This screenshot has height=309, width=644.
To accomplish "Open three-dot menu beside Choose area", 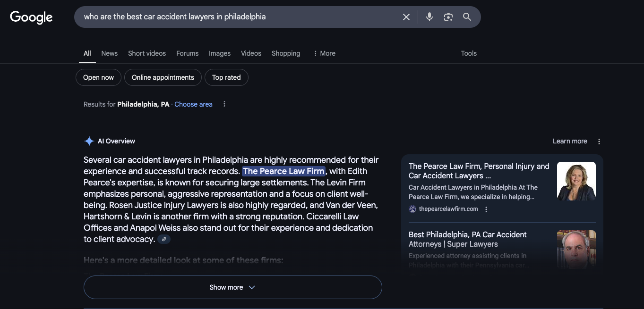I will [x=224, y=104].
